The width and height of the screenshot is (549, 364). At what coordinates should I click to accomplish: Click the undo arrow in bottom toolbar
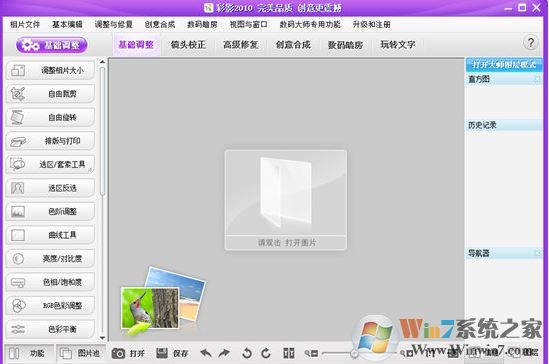click(206, 353)
